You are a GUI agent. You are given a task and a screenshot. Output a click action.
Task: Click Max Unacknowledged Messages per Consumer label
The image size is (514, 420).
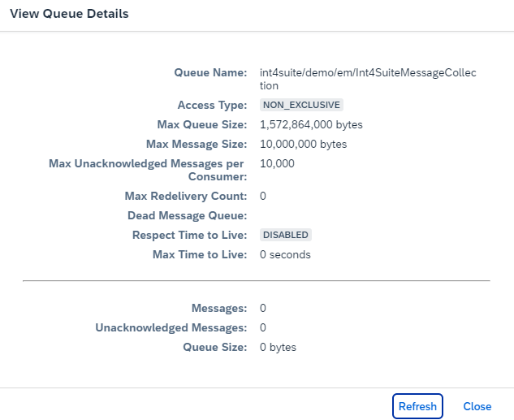tap(148, 170)
